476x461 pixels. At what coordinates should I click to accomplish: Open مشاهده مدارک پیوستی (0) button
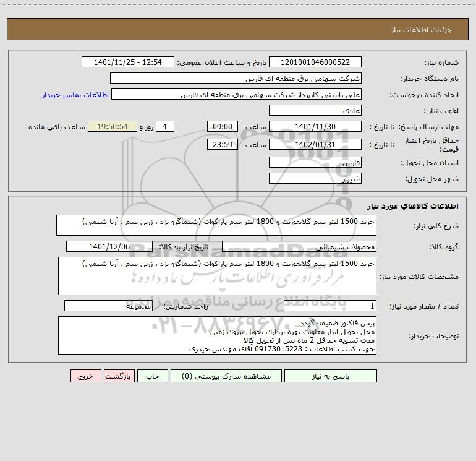click(x=226, y=376)
